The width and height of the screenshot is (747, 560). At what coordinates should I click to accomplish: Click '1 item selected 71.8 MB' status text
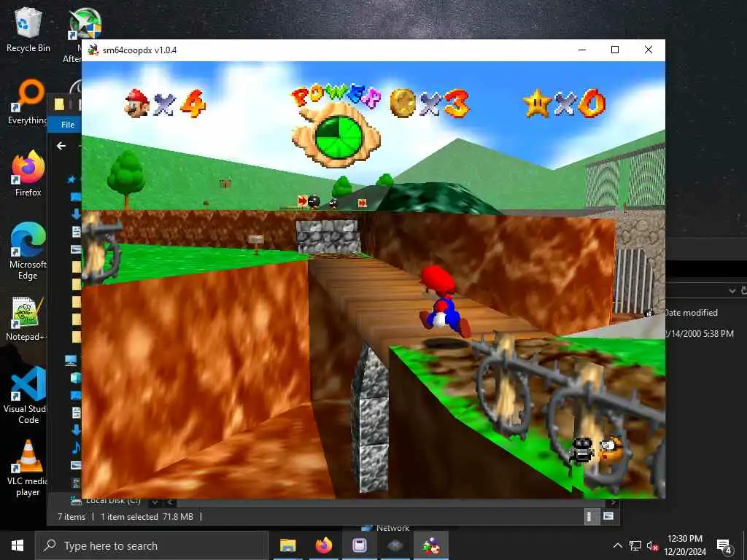[147, 517]
